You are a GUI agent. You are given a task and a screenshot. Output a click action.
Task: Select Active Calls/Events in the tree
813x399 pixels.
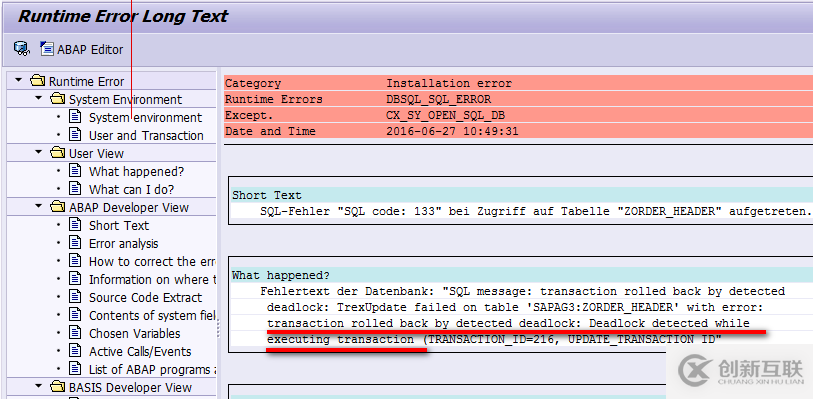point(140,351)
